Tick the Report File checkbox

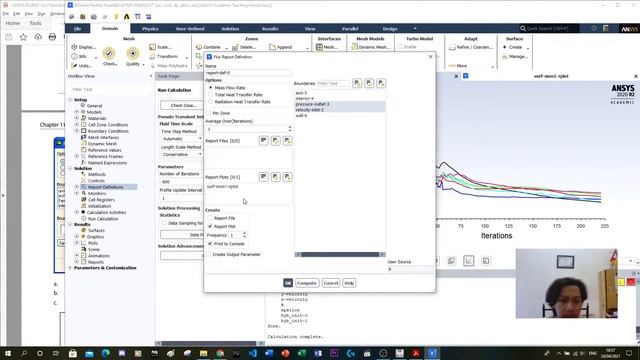pyautogui.click(x=210, y=218)
